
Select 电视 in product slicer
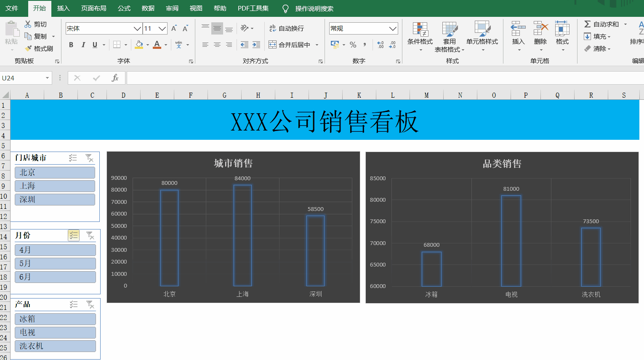[55, 333]
